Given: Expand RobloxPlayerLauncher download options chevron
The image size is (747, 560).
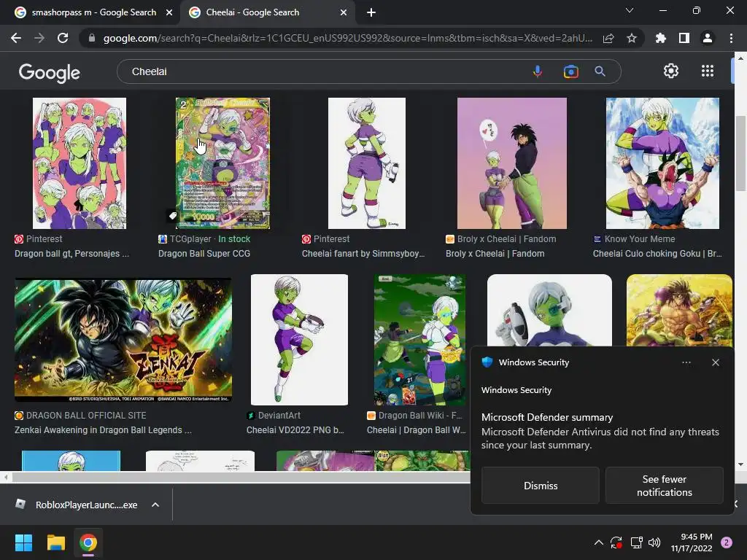Looking at the screenshot, I should click(155, 505).
